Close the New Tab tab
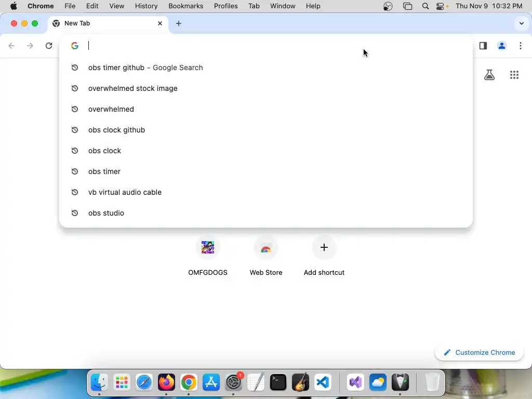The height and width of the screenshot is (399, 532). tap(160, 23)
